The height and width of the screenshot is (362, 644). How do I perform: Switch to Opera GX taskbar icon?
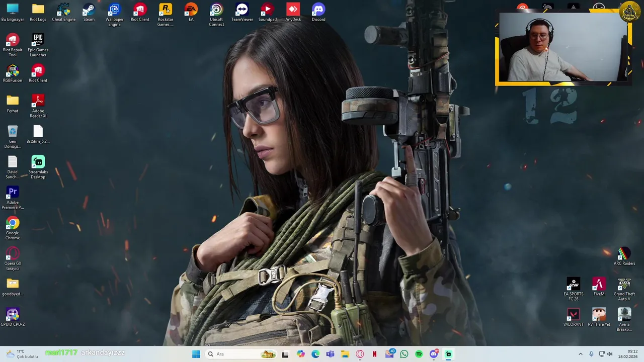360,354
